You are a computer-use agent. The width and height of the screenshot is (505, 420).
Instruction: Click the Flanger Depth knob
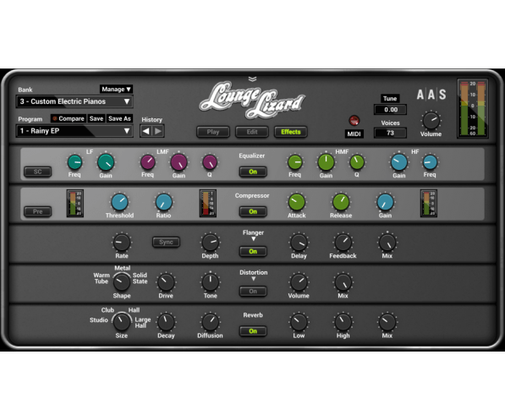point(211,243)
